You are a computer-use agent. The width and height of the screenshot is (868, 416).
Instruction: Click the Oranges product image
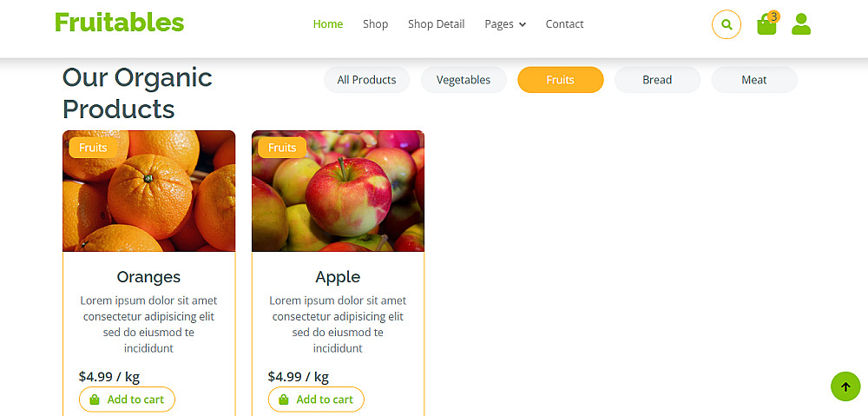pos(148,200)
